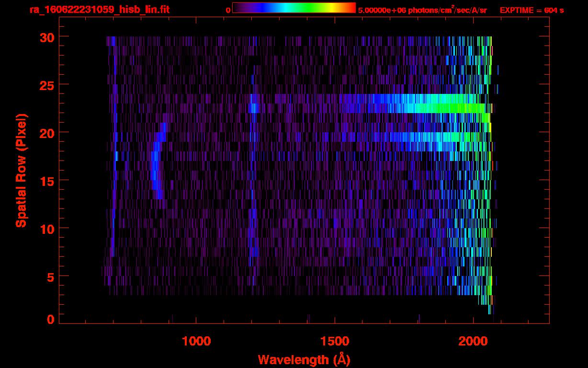This screenshot has height=368, width=588.
Task: Select the 1500 wavelength tick label
Action: [335, 341]
